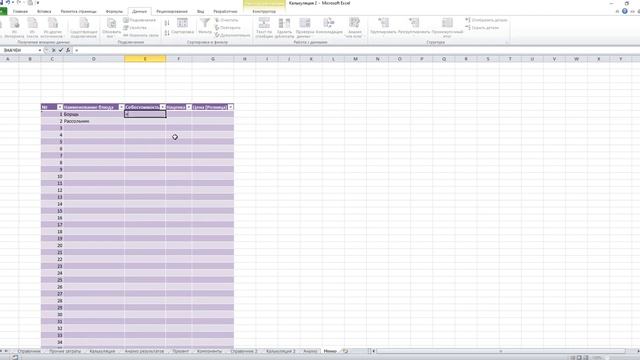Open filter dropdown for Себестоимость column
The image size is (640, 360).
(x=163, y=107)
